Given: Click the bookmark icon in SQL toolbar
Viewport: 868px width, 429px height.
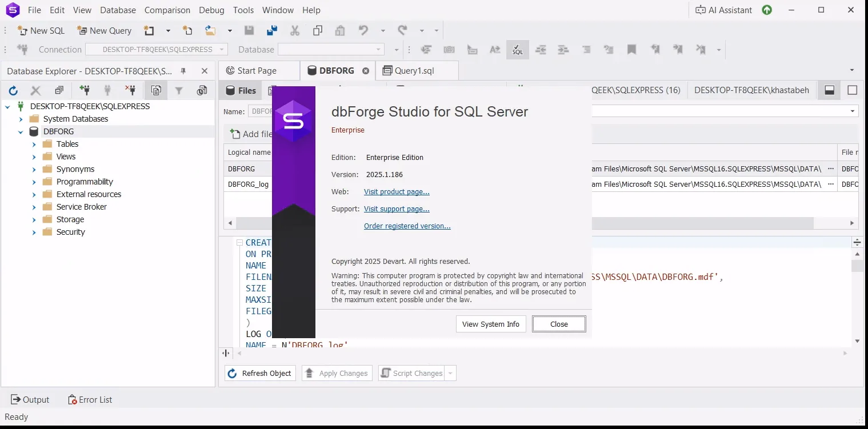Looking at the screenshot, I should (x=631, y=50).
